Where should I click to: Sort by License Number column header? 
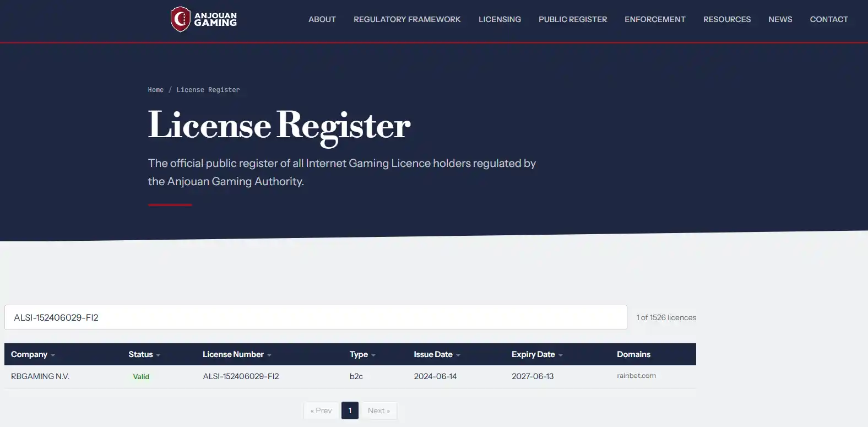pyautogui.click(x=237, y=354)
